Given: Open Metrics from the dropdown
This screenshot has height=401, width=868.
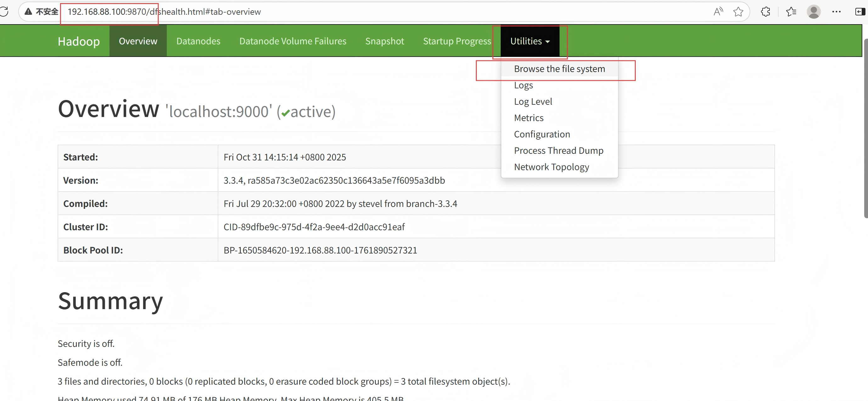Looking at the screenshot, I should pyautogui.click(x=529, y=118).
